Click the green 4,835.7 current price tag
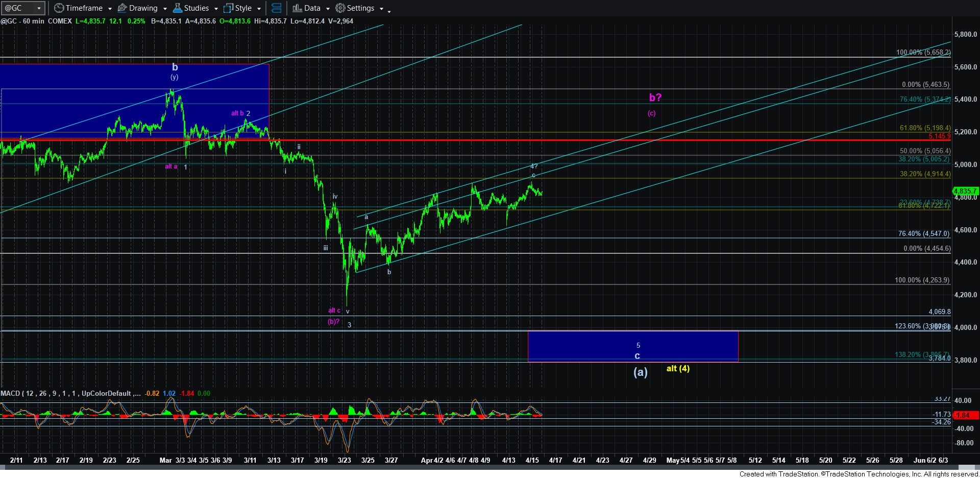This screenshot has width=980, height=478. click(x=965, y=191)
